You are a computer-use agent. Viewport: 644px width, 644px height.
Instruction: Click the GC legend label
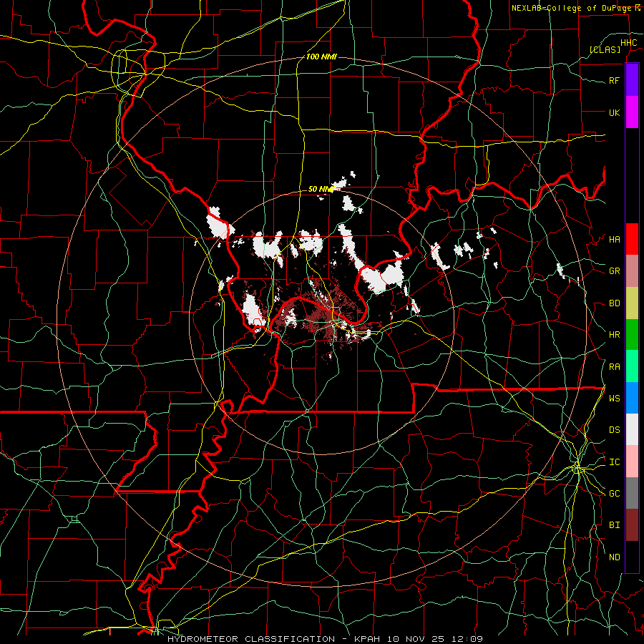point(615,494)
